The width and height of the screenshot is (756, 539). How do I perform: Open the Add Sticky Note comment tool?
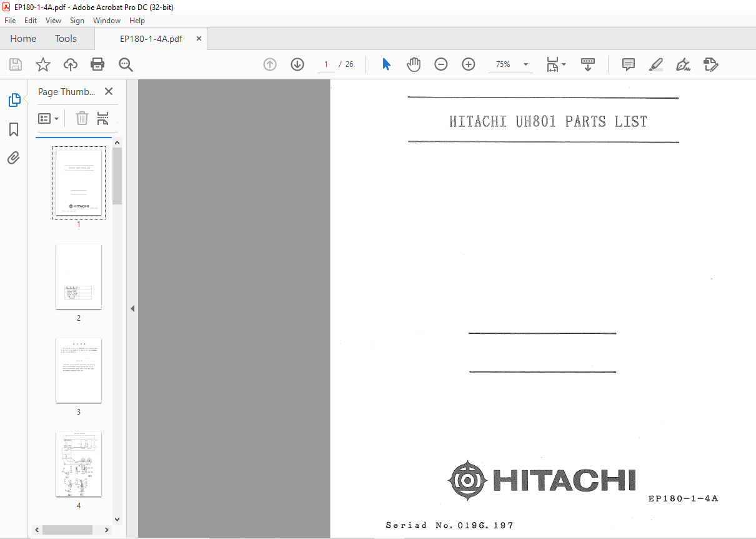tap(627, 64)
